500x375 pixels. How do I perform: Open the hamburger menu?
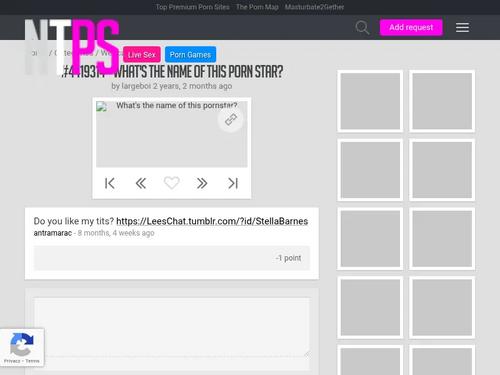click(462, 27)
